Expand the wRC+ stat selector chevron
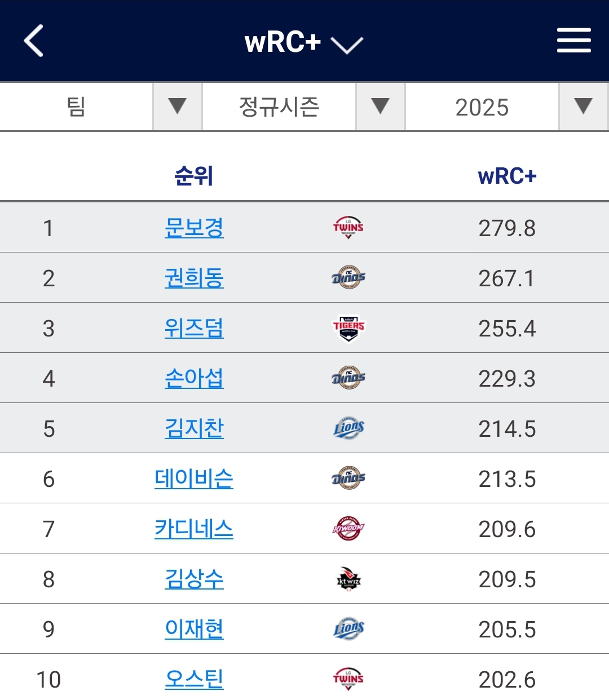This screenshot has width=609, height=700. coord(347,45)
